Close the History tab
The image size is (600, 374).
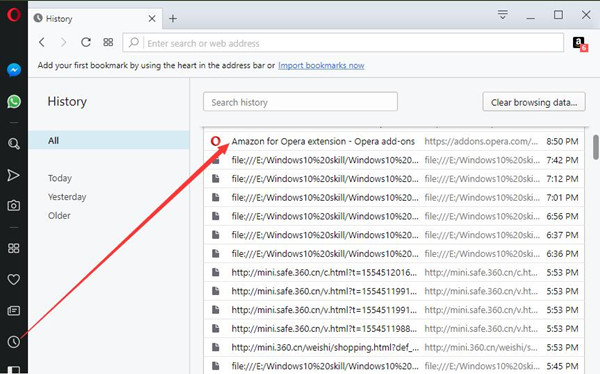[x=152, y=18]
